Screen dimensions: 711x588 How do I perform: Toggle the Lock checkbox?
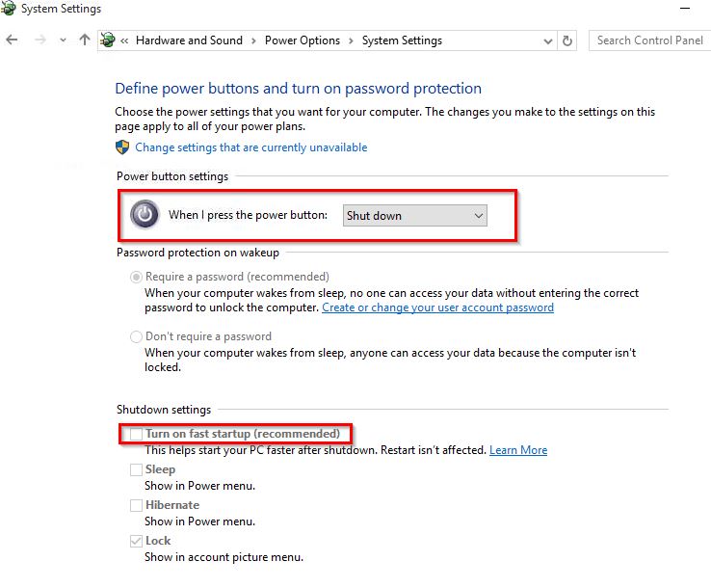(136, 542)
